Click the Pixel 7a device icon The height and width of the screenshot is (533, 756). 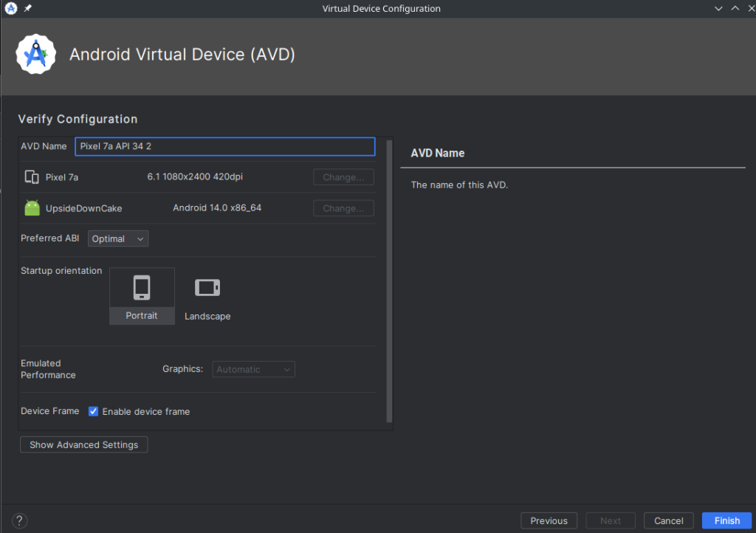(32, 177)
